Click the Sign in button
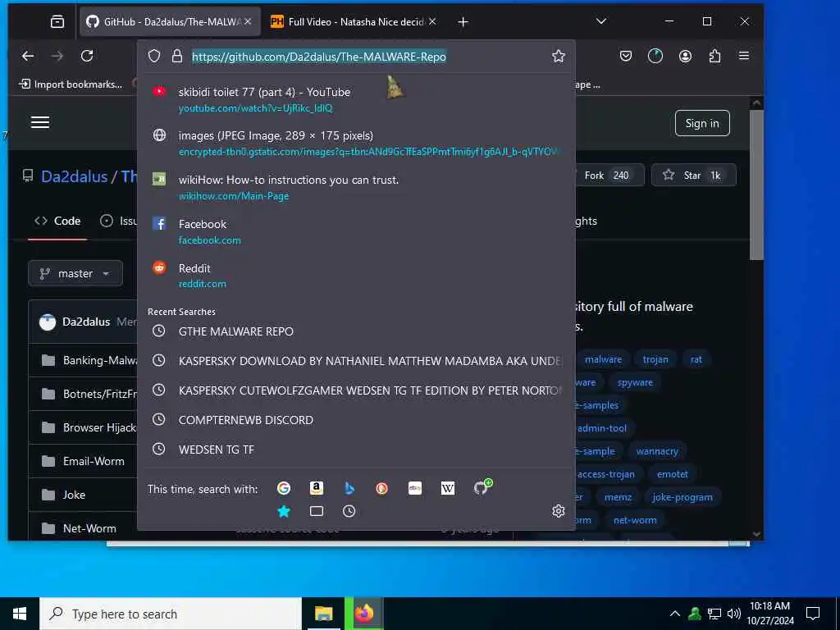 pos(702,123)
